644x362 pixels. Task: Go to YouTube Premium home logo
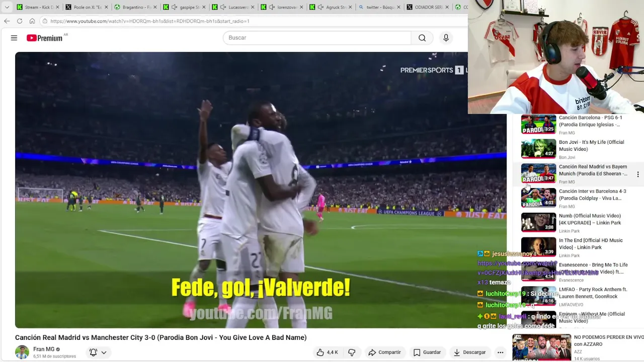[x=45, y=38]
